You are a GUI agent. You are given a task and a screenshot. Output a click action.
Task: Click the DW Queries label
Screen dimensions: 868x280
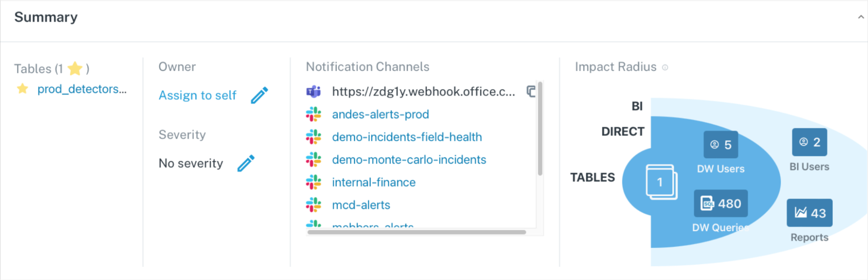[x=720, y=228]
